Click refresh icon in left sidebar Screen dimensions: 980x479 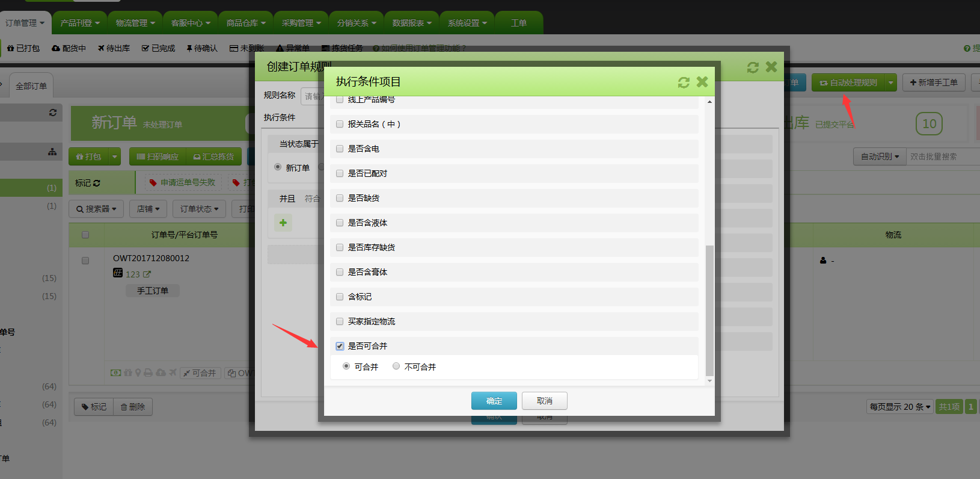coord(53,113)
